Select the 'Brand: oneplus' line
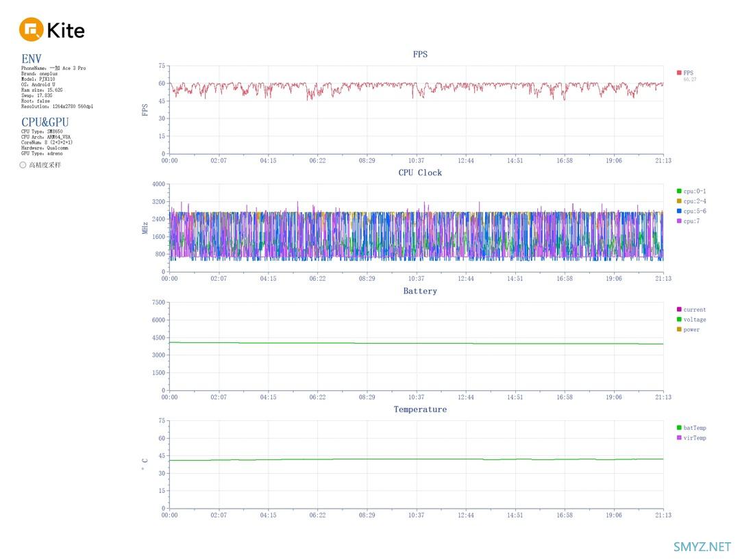The height and width of the screenshot is (560, 740). (x=39, y=74)
